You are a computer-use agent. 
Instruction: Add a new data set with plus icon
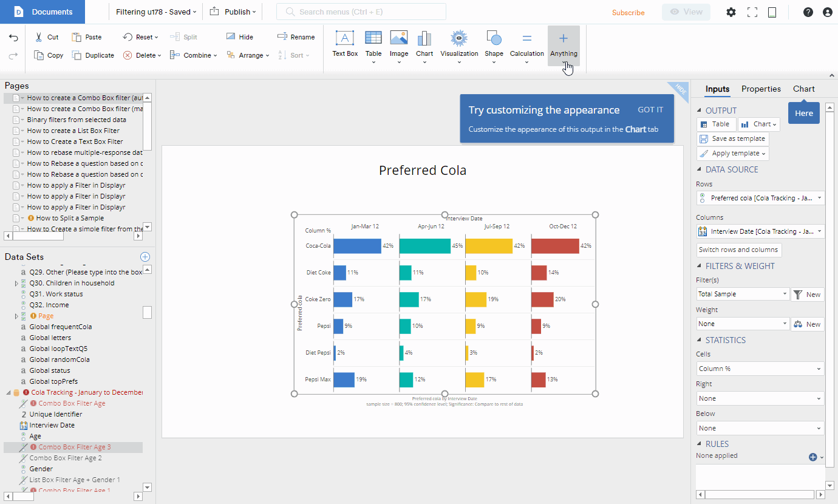click(145, 257)
